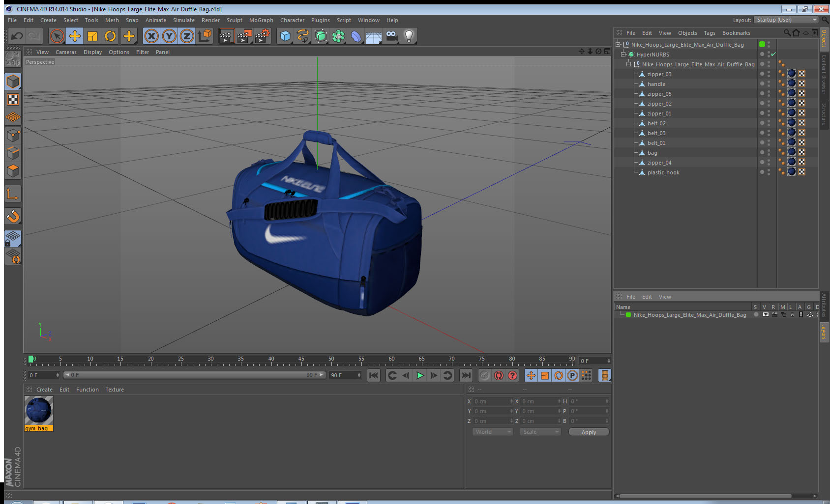Render to Picture Viewer
The height and width of the screenshot is (504, 830).
pos(244,36)
